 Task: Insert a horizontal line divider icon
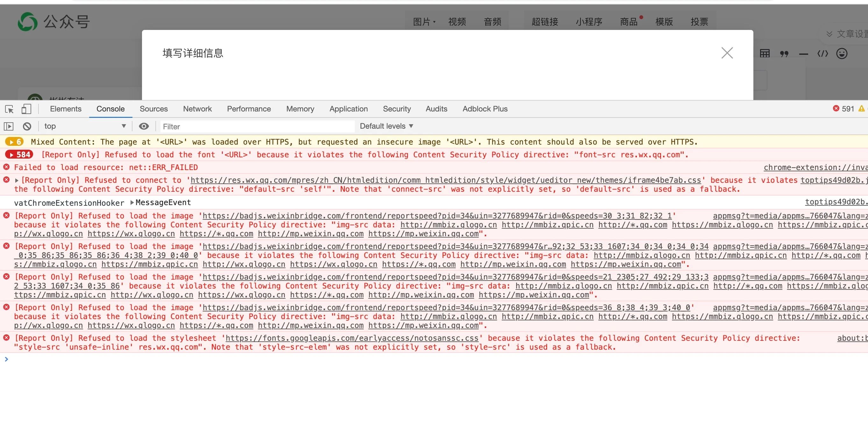(803, 54)
